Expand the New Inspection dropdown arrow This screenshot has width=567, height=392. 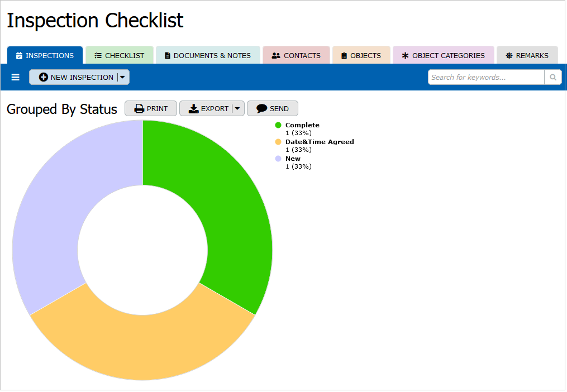point(123,78)
